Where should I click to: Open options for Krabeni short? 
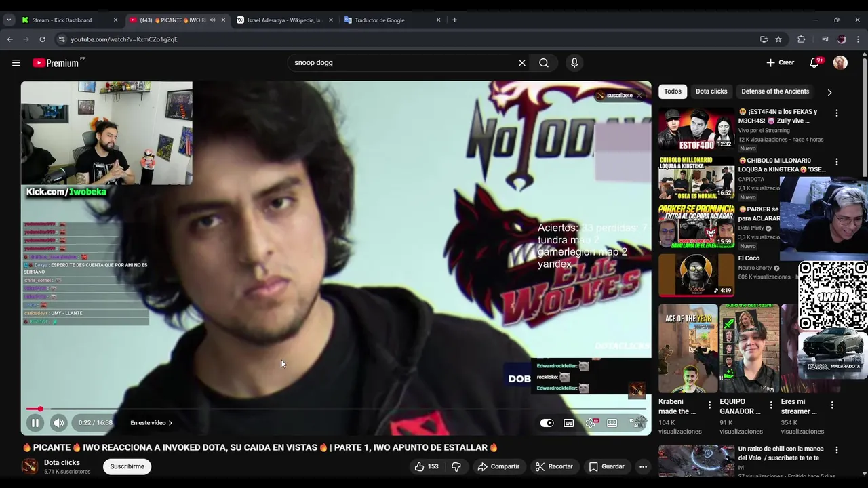coord(709,405)
